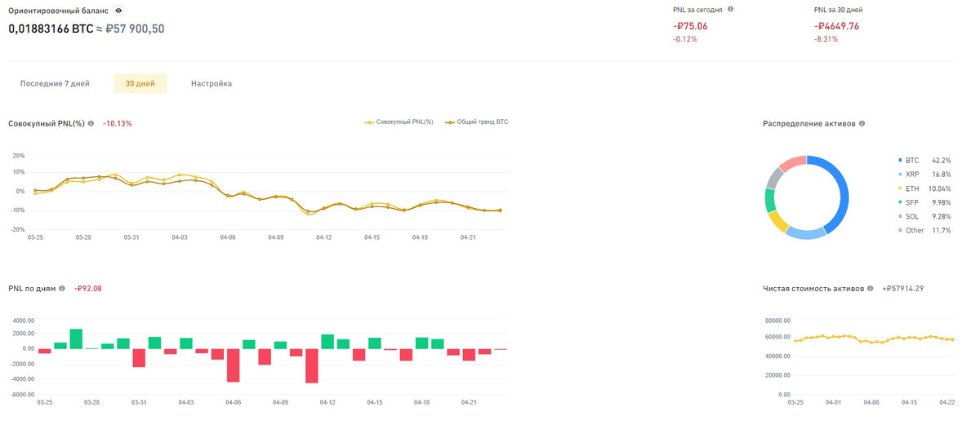
Task: Click the -0.12% percentage under today PNL
Action: pos(685,39)
